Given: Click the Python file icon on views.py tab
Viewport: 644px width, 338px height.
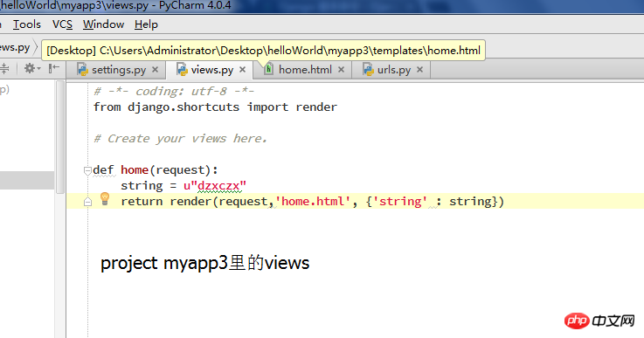Looking at the screenshot, I should pyautogui.click(x=182, y=70).
